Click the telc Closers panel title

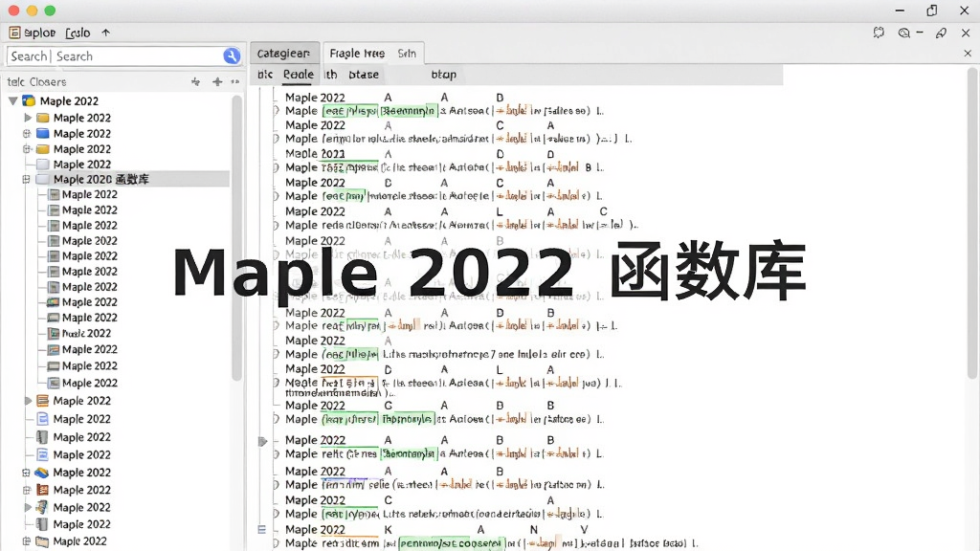coord(36,82)
